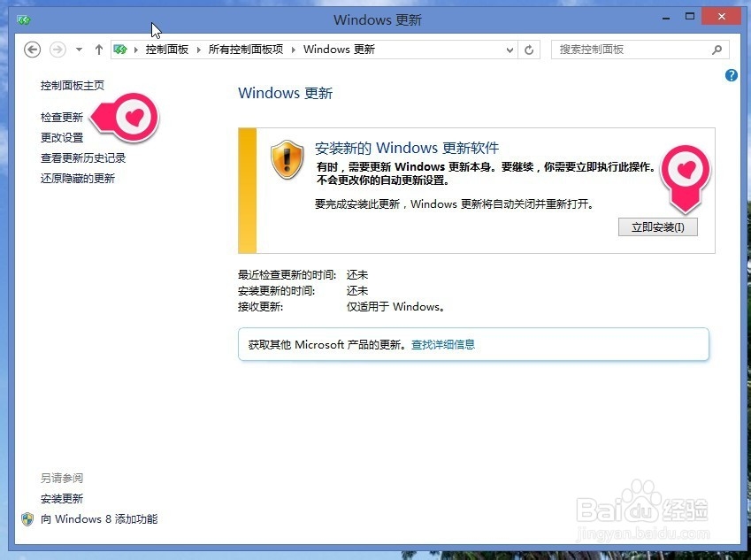
Task: Expand the arrow before 控制面板 breadcrumb
Action: 136,50
